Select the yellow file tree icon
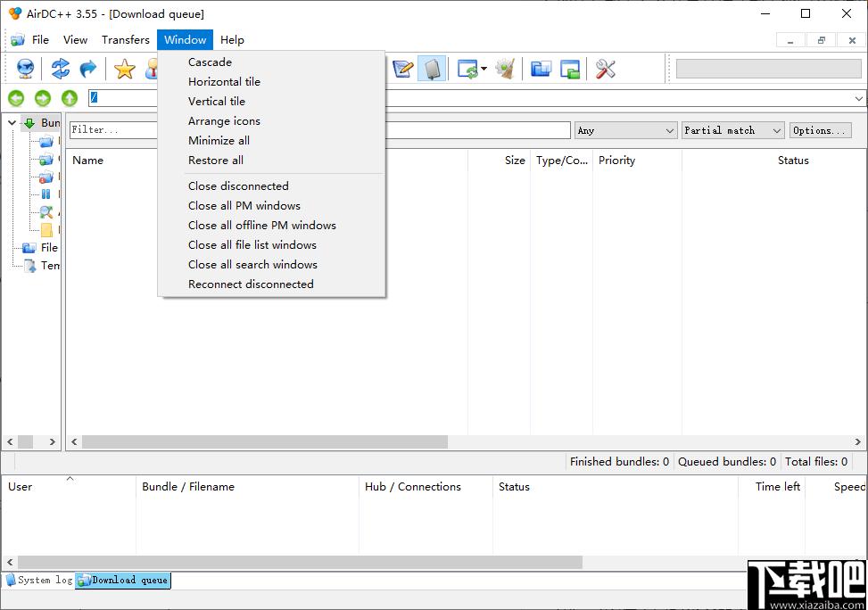The width and height of the screenshot is (868, 610). [x=46, y=229]
